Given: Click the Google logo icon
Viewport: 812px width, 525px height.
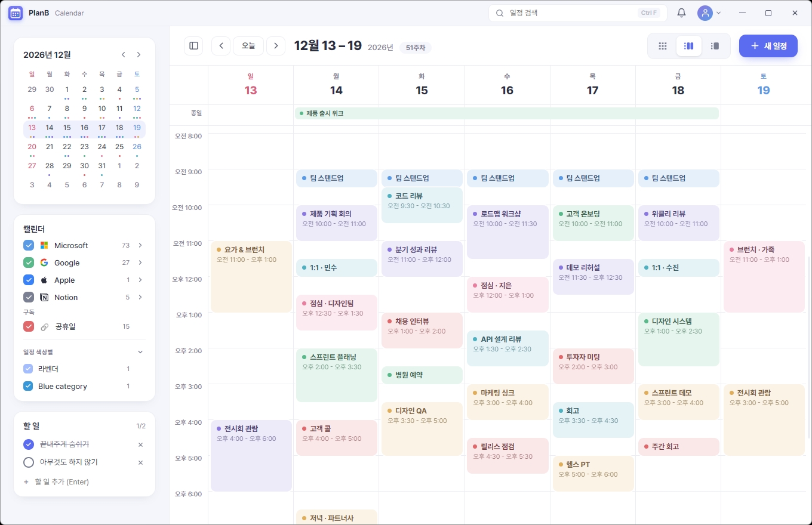Looking at the screenshot, I should pos(44,262).
